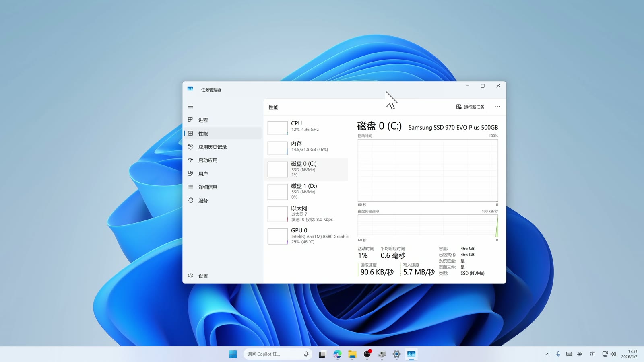Switch to 详细信息 (Details) page
Viewport: 644px width, 362px height.
[x=223, y=187]
